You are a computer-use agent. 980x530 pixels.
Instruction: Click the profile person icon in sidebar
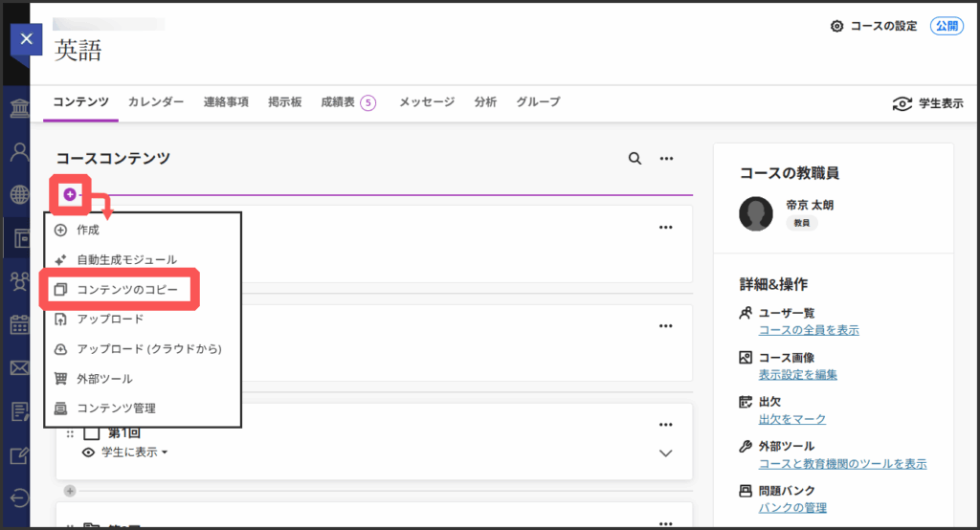coord(19,151)
